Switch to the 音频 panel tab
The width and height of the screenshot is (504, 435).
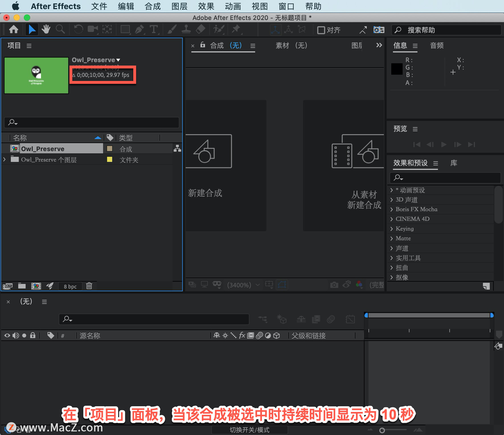click(437, 45)
